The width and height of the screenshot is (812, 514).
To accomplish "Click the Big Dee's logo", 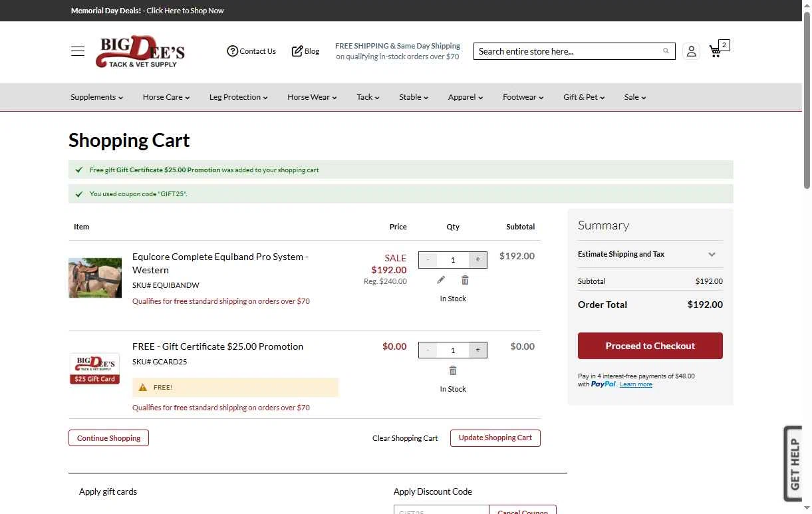I will tap(140, 51).
